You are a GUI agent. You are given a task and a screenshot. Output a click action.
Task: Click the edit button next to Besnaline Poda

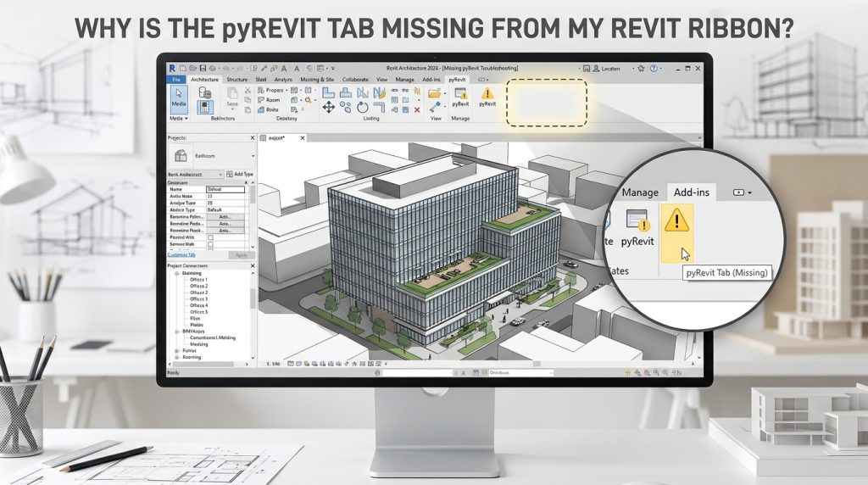pyautogui.click(x=225, y=224)
